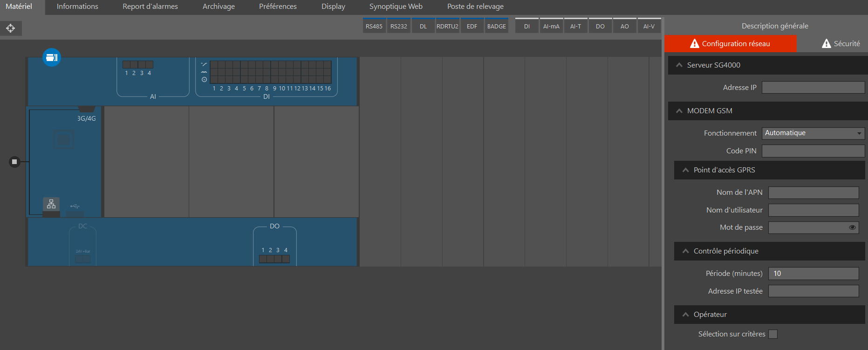Collapse the Serveur SG4000 section
The image size is (868, 350).
click(x=679, y=65)
